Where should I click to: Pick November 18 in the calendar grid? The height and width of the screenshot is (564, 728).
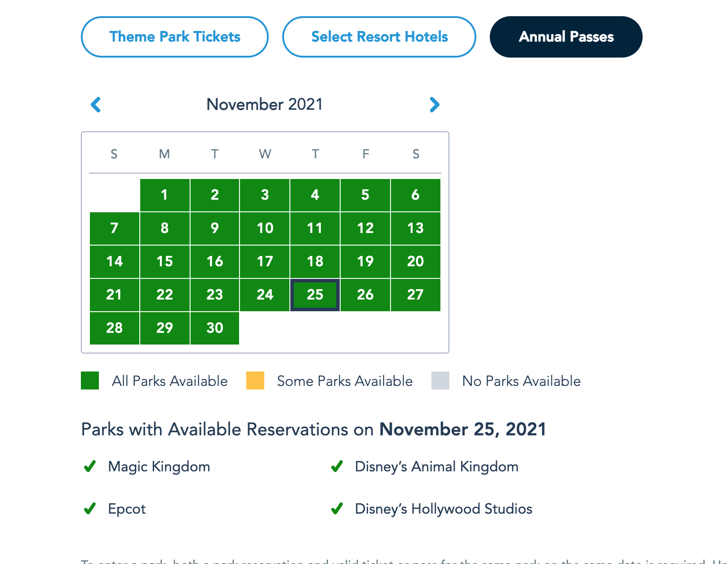point(315,262)
